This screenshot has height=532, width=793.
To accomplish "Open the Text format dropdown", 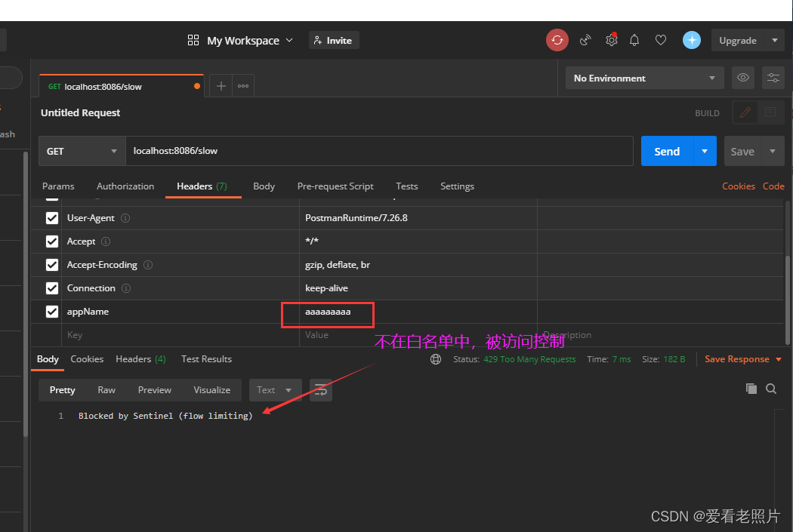I will point(276,390).
